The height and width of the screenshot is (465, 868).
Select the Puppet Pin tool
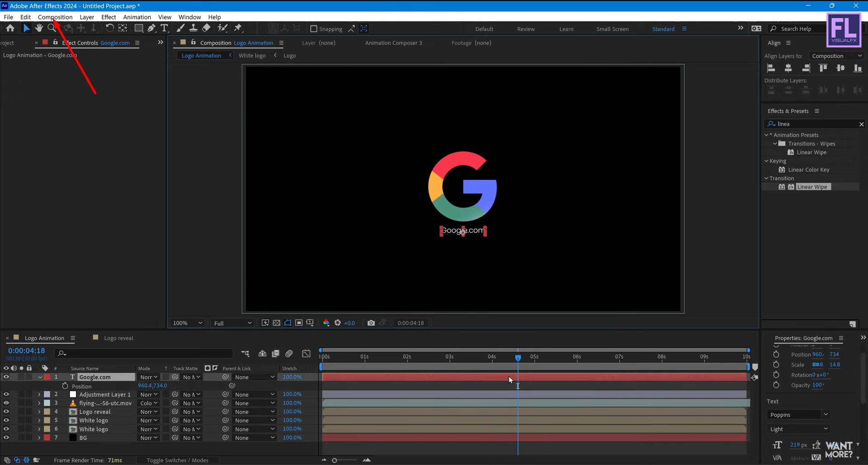238,28
